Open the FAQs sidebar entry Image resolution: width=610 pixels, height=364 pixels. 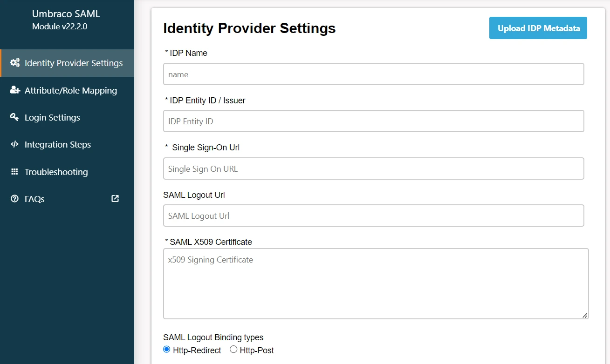(x=67, y=199)
